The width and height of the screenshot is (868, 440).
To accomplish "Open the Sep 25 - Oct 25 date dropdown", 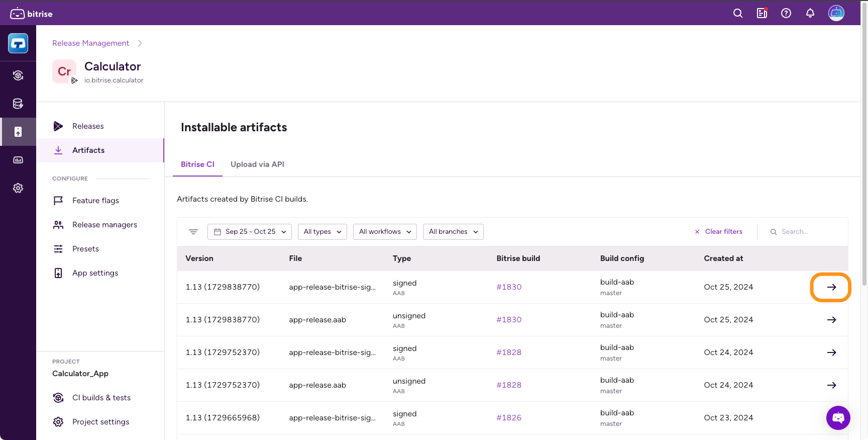I will [x=250, y=232].
